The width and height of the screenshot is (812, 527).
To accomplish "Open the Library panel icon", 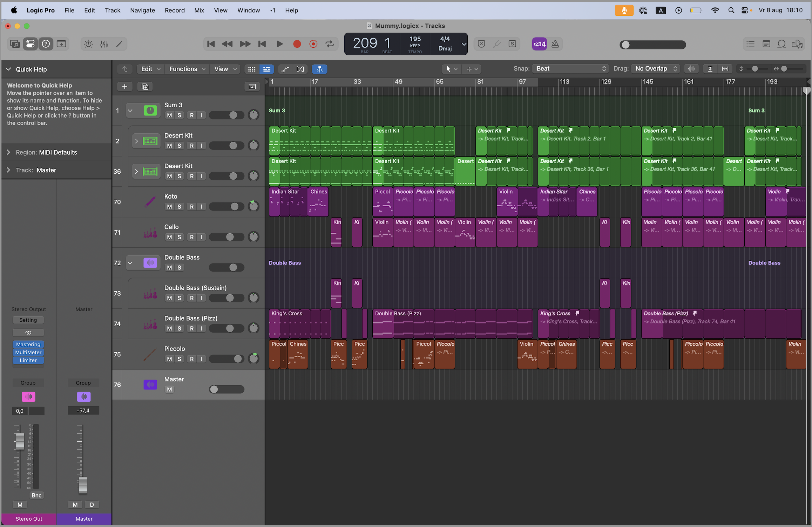I will click(15, 44).
